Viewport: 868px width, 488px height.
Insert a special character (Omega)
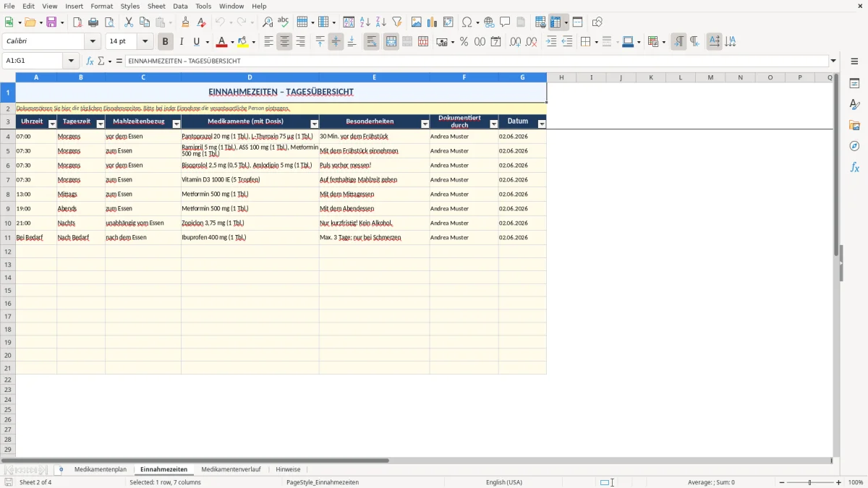467,22
